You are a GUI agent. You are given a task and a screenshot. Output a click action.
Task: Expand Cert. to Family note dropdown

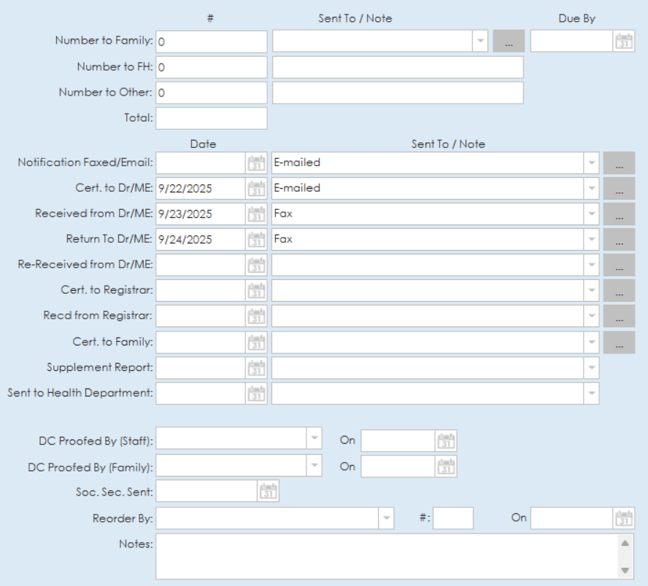coord(590,343)
